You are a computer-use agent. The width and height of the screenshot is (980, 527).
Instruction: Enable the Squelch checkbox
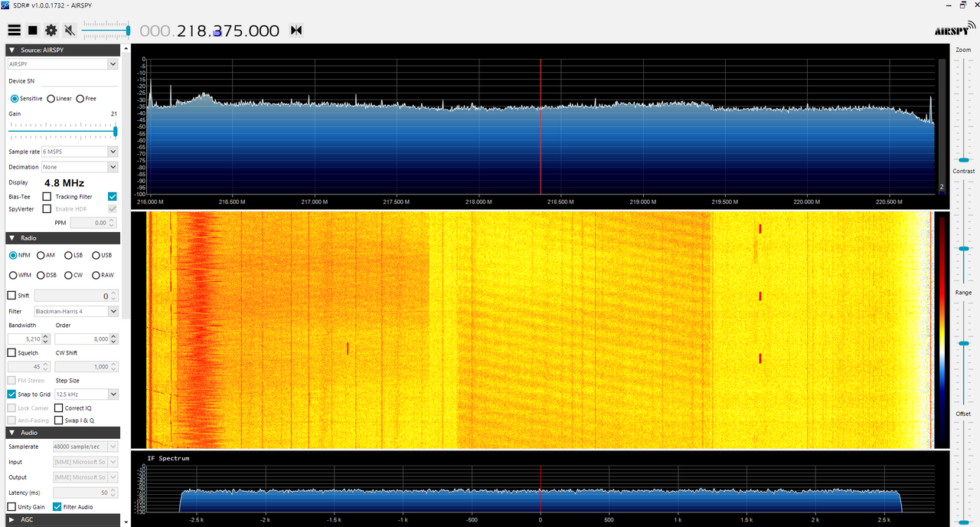tap(11, 353)
